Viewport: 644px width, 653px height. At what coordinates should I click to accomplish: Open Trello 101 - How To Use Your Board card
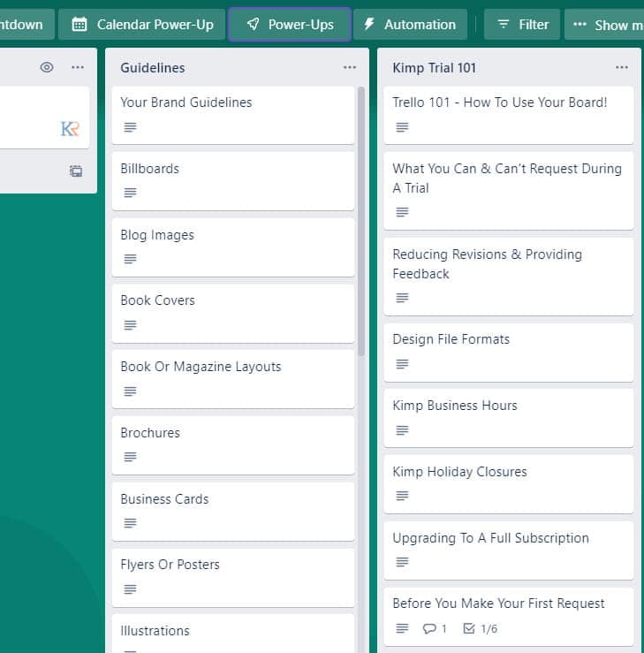pos(509,115)
